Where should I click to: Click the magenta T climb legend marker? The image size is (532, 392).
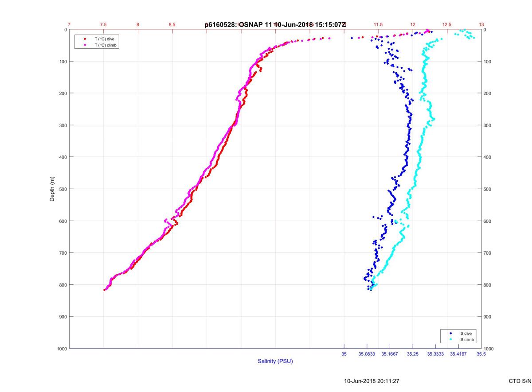(85, 45)
